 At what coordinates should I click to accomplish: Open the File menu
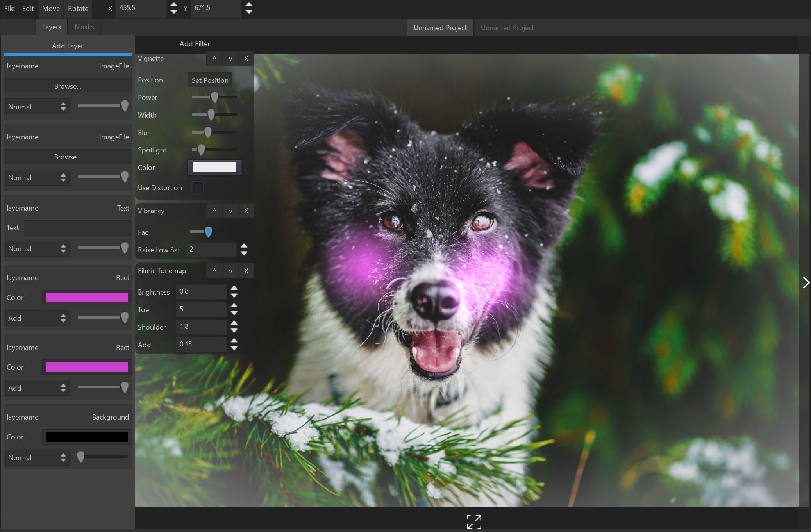(9, 9)
